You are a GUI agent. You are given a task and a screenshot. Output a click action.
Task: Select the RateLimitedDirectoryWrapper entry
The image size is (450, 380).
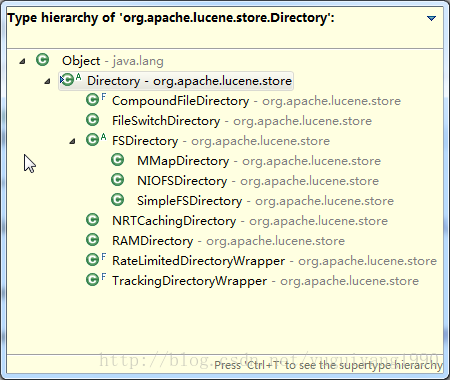[274, 261]
